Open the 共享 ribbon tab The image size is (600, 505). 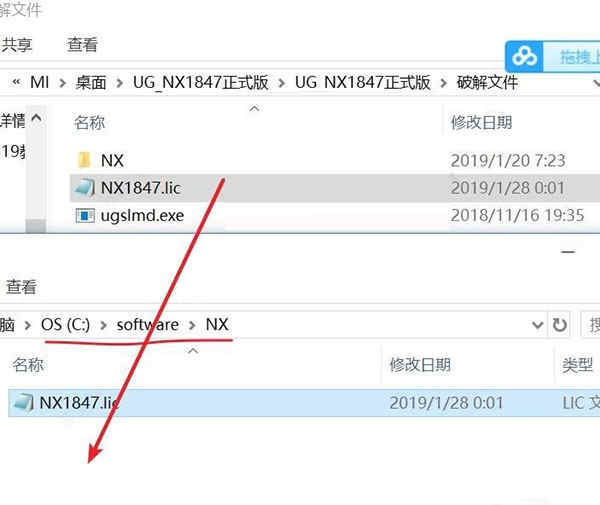point(16,45)
